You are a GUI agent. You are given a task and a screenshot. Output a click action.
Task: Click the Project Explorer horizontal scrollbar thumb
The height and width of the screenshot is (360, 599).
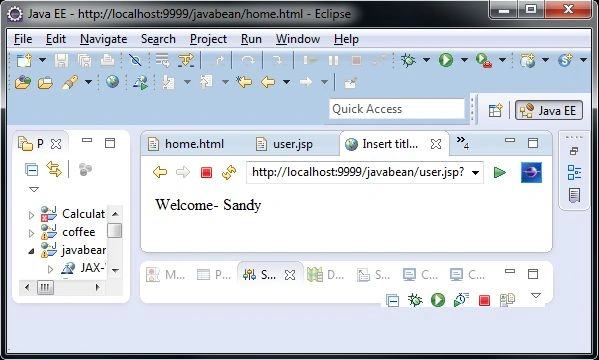coord(45,287)
